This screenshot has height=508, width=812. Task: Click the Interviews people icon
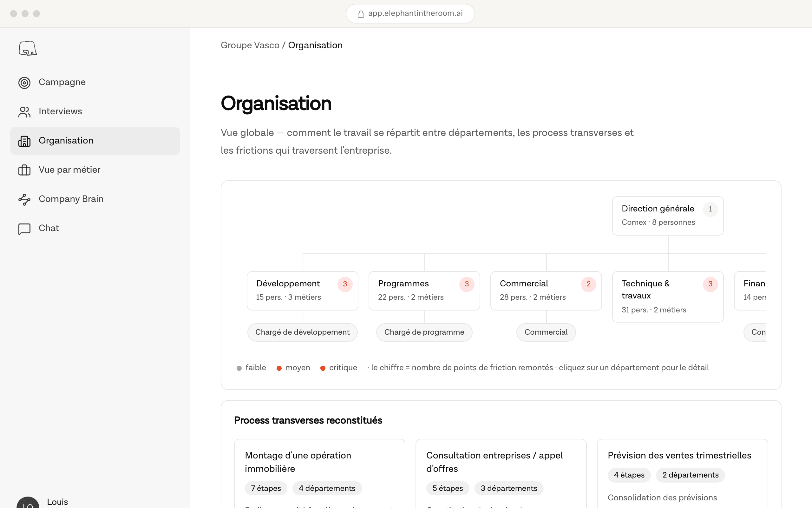click(24, 112)
